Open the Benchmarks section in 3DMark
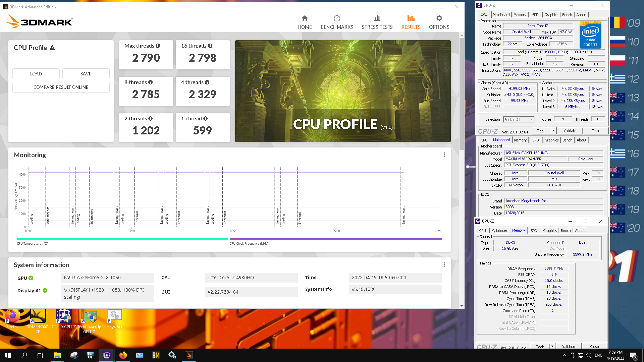 point(337,22)
